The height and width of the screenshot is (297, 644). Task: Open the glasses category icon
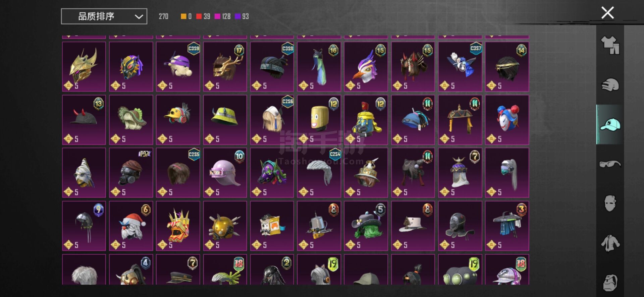[x=610, y=164]
